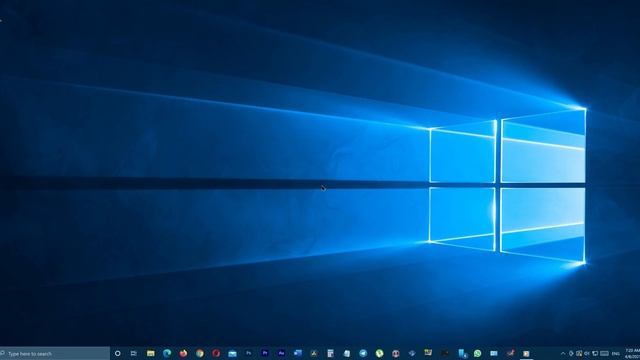
Task: Click the 'Type here to search' taskbar box
Action: [55, 353]
